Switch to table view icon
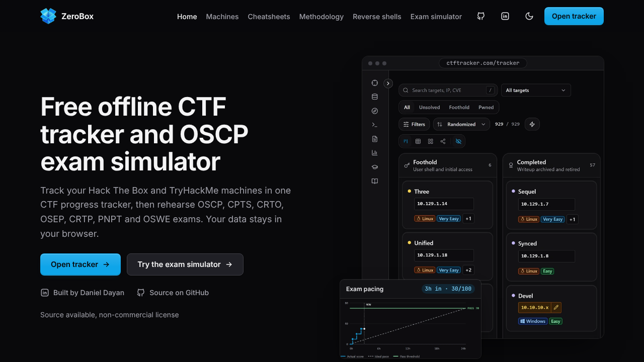 418,141
